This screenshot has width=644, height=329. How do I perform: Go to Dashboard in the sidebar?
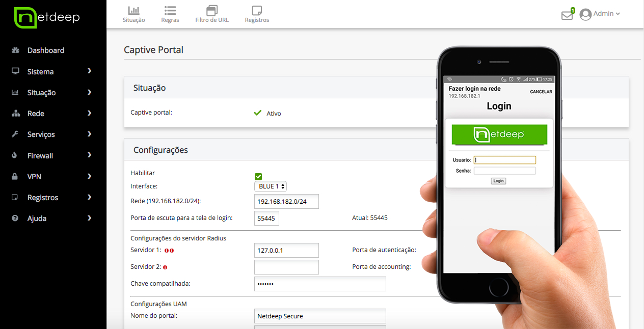click(x=45, y=50)
